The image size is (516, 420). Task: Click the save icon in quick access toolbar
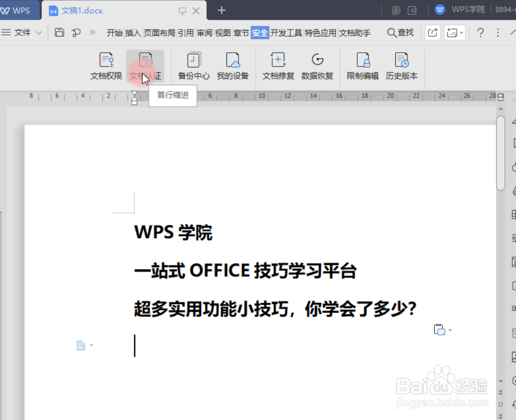click(59, 32)
